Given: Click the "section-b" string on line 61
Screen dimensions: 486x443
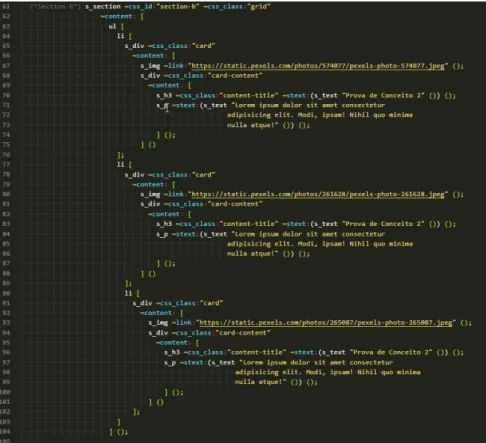Looking at the screenshot, I should tap(178, 6).
